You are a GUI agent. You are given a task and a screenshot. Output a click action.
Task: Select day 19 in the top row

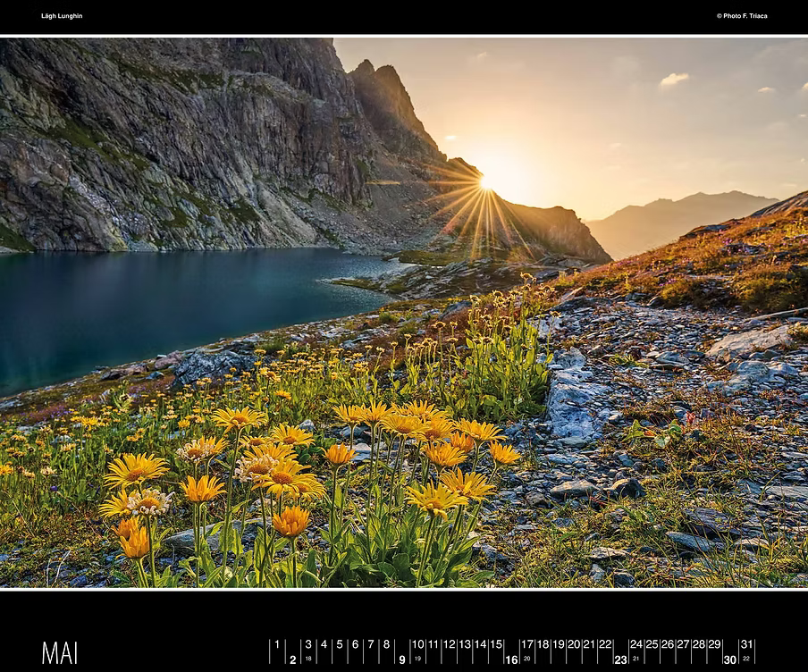(x=559, y=644)
